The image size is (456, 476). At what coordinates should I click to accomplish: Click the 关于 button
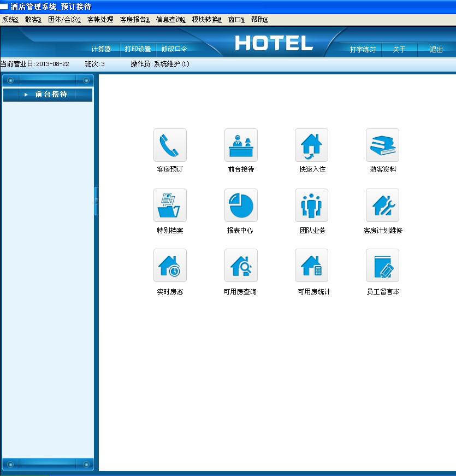click(399, 50)
